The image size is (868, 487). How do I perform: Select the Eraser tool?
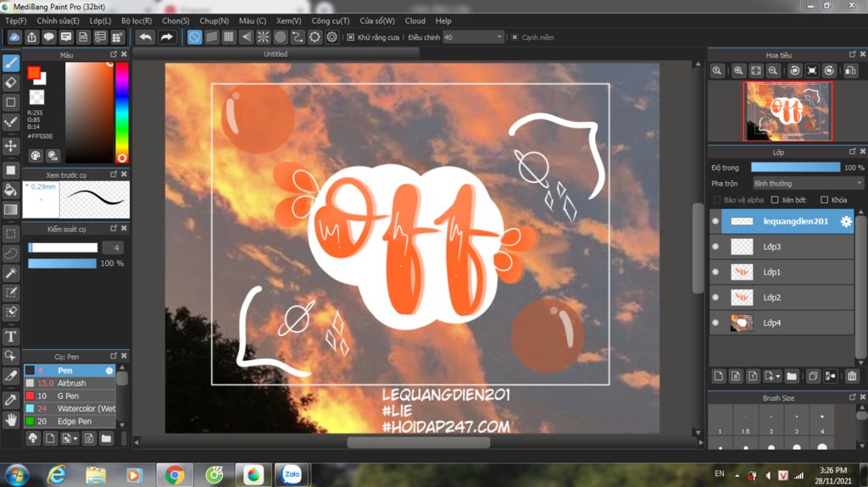11,82
